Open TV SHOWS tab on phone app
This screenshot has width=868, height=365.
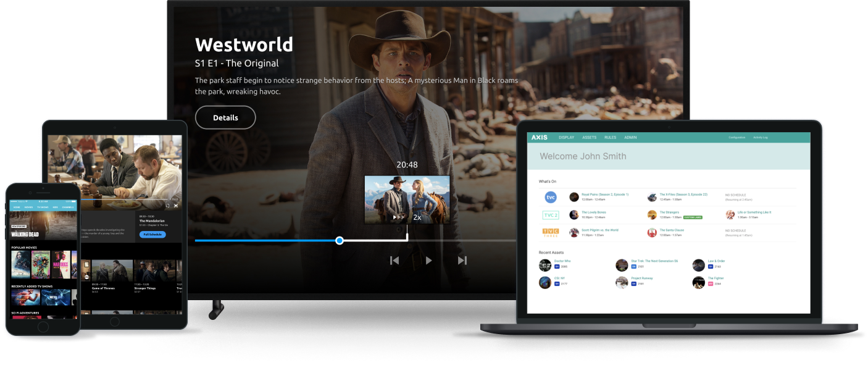[43, 208]
